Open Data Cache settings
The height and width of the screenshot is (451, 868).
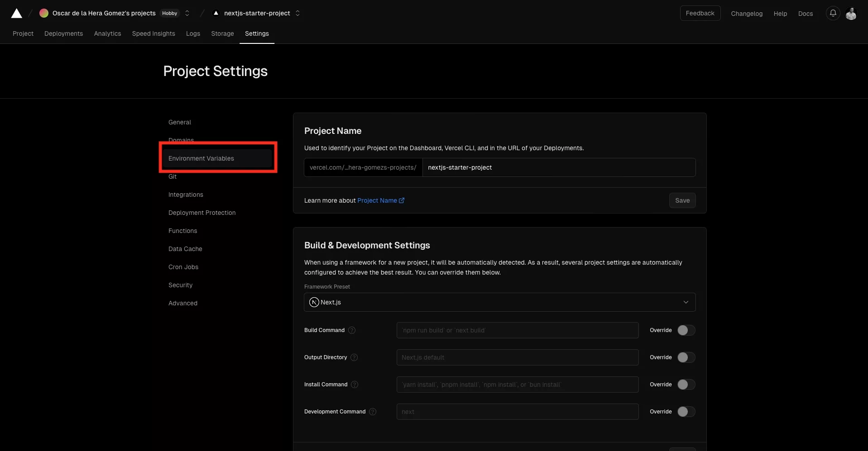pos(185,249)
